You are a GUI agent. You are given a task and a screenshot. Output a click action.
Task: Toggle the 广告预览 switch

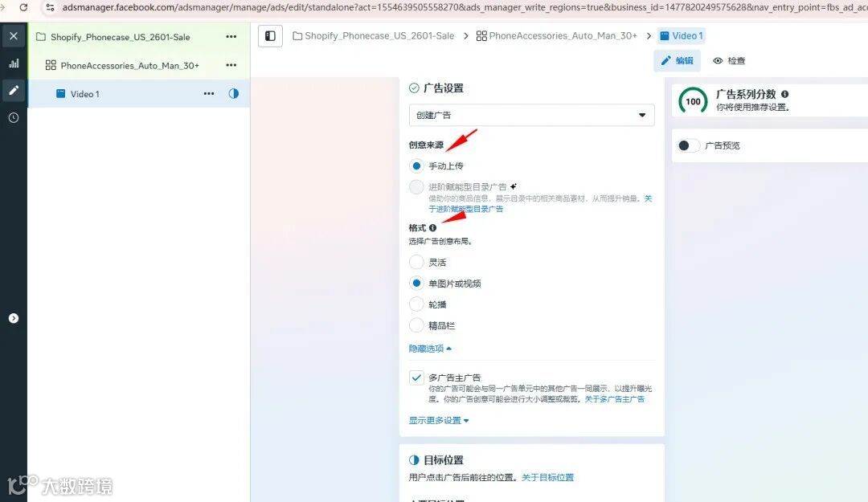point(688,145)
